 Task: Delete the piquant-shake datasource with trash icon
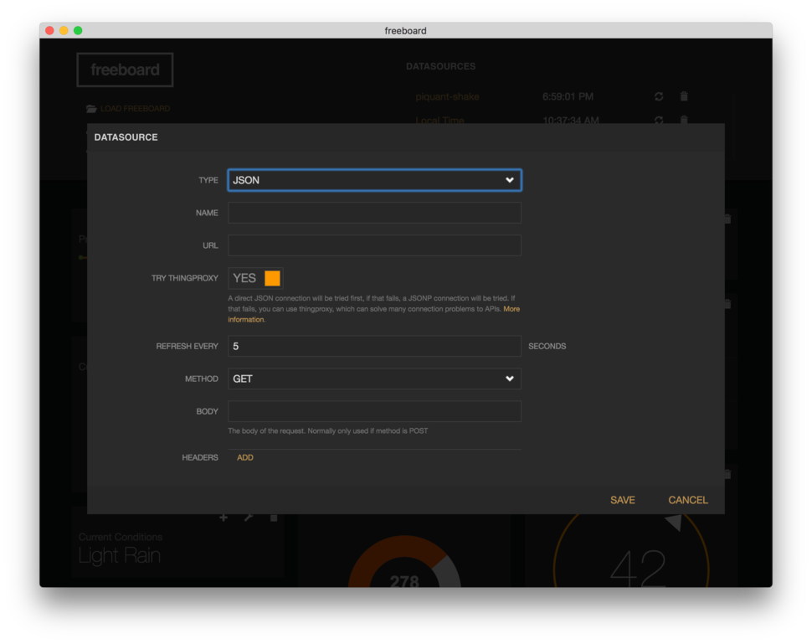point(684,96)
